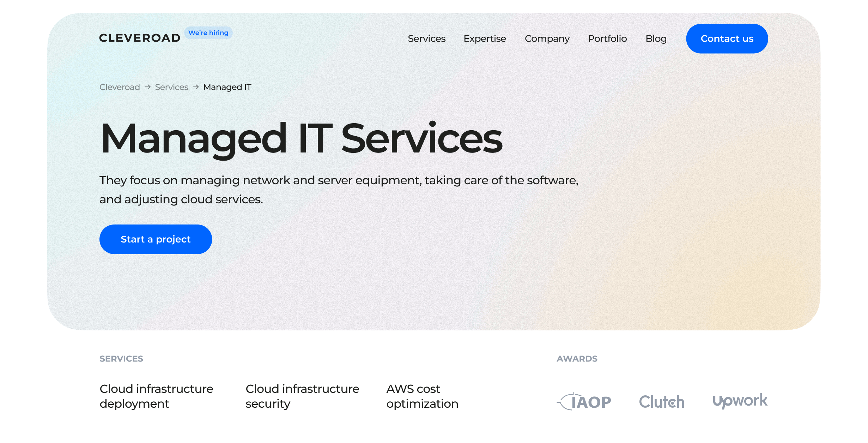Select the Managed IT breadcrumb entry
The width and height of the screenshot is (868, 443).
point(227,87)
